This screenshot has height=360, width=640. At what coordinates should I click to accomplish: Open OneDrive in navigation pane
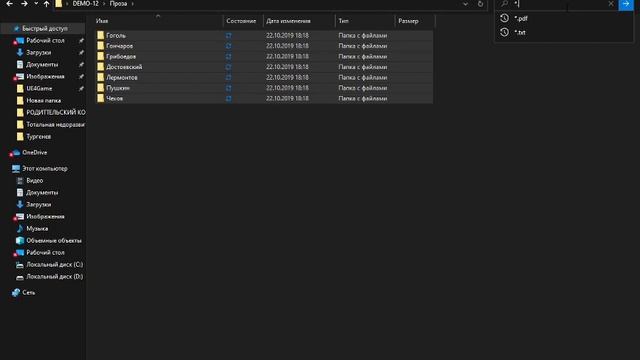[35, 152]
